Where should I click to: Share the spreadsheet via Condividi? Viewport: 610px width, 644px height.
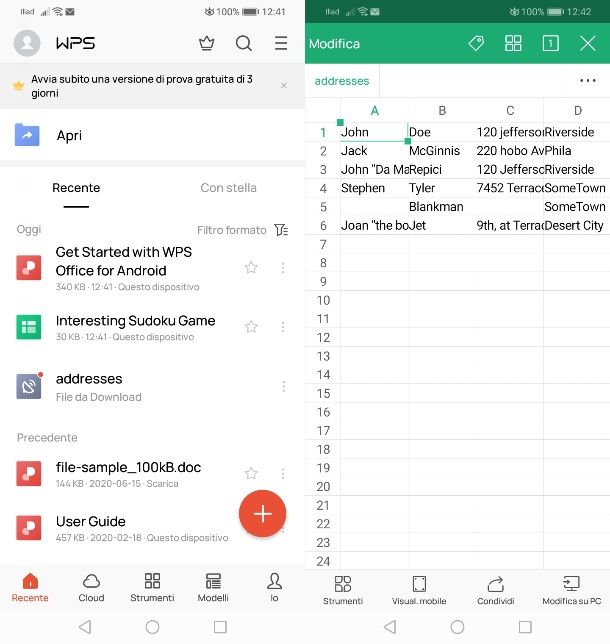[495, 591]
